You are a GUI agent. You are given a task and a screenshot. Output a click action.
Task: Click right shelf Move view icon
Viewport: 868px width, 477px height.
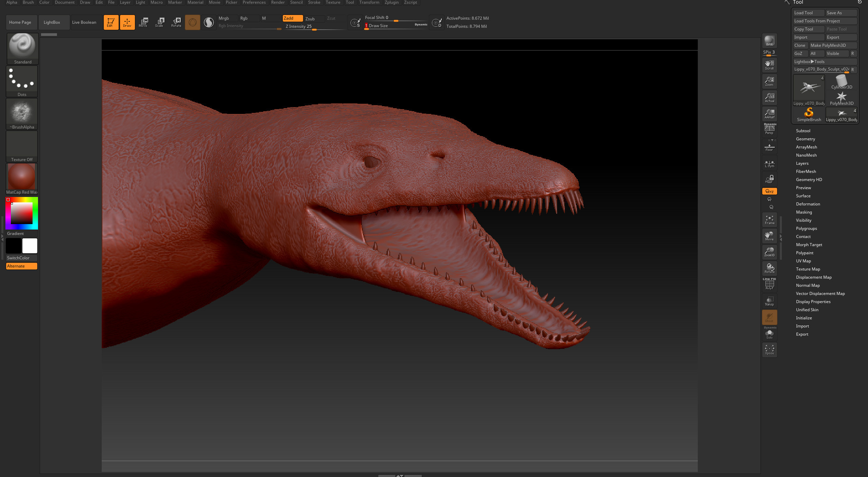[x=769, y=236]
